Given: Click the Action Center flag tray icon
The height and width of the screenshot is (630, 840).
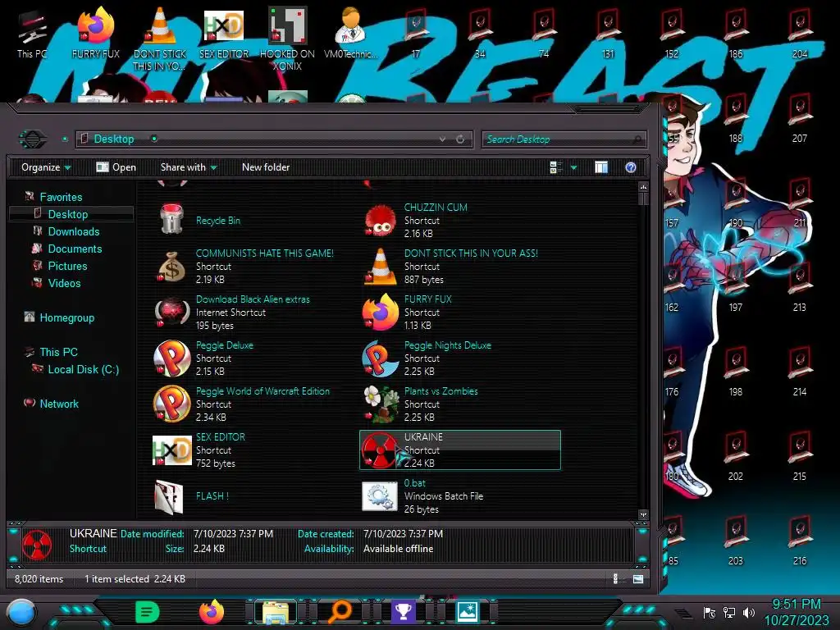Looking at the screenshot, I should pos(710,612).
